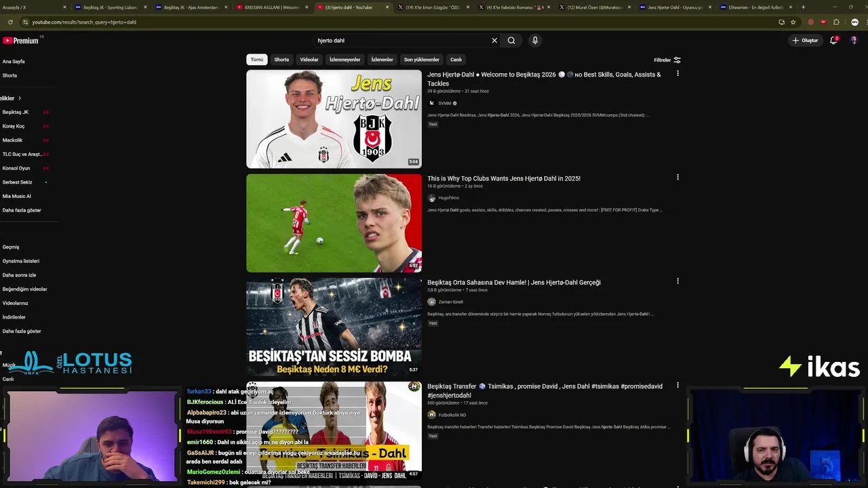868x488 pixels.
Task: Open İndirilenler downloads
Action: tap(14, 317)
